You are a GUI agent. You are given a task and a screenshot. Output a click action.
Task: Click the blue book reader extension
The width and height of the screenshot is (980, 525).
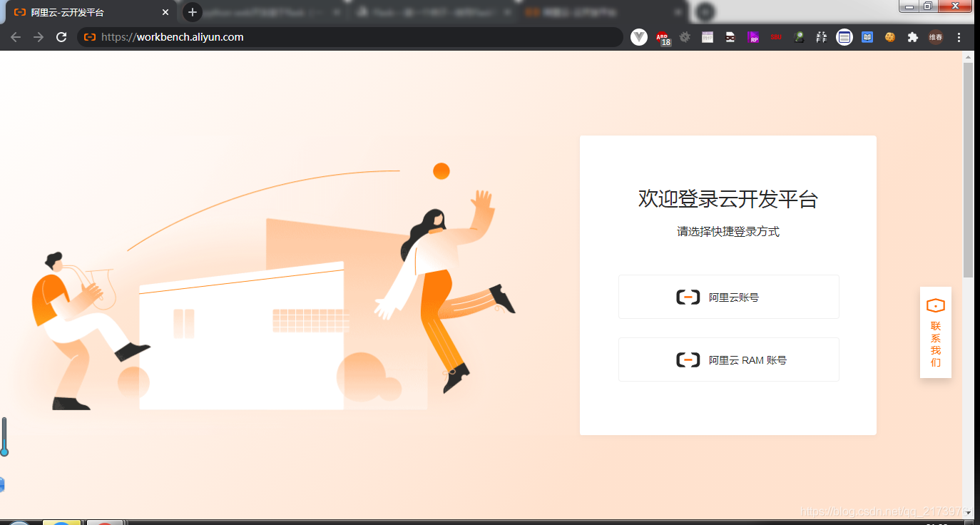pos(867,37)
